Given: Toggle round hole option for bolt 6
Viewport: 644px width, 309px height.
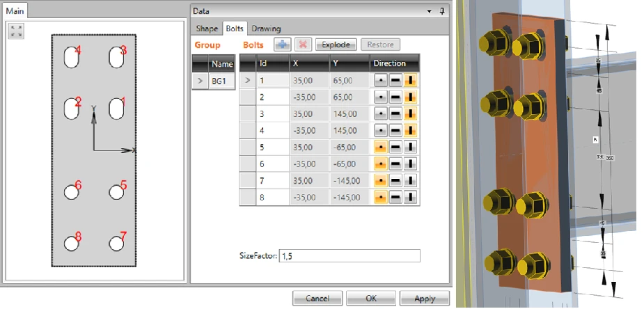Looking at the screenshot, I should click(381, 164).
